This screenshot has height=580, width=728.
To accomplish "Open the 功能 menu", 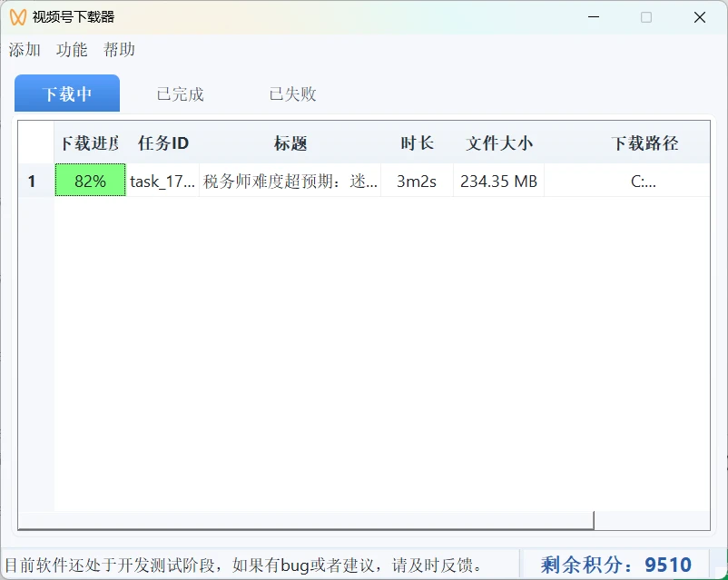I will 72,49.
